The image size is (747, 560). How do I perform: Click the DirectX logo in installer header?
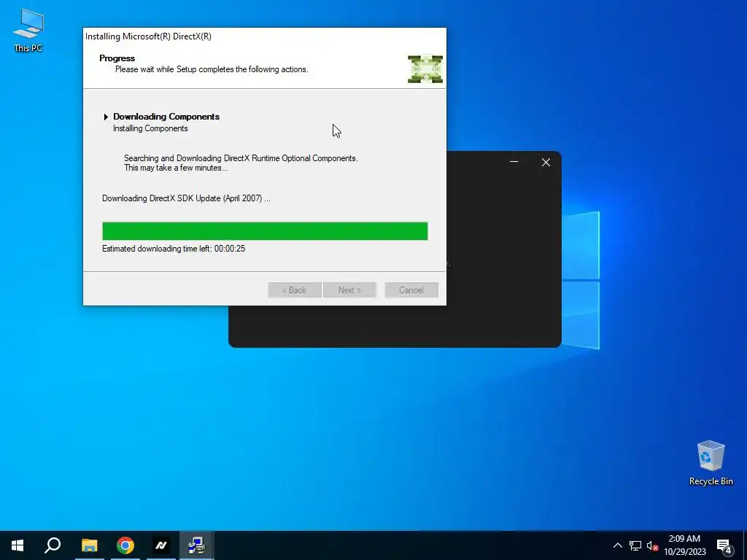point(425,69)
